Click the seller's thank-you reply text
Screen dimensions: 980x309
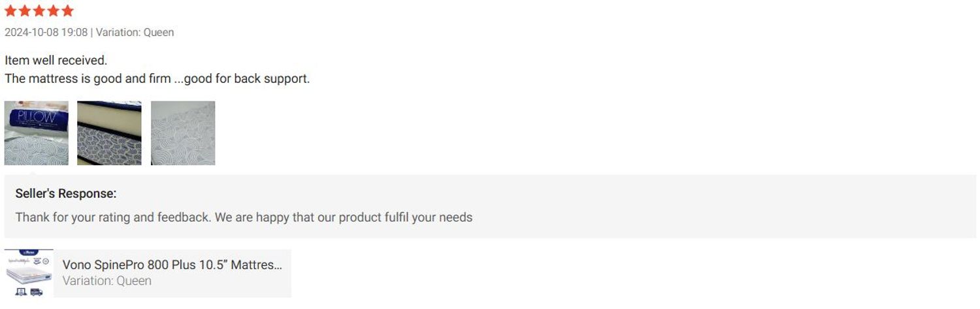tap(244, 217)
